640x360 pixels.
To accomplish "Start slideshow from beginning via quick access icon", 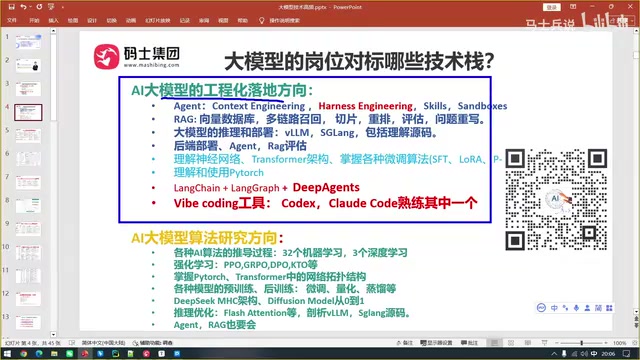I will [x=51, y=7].
